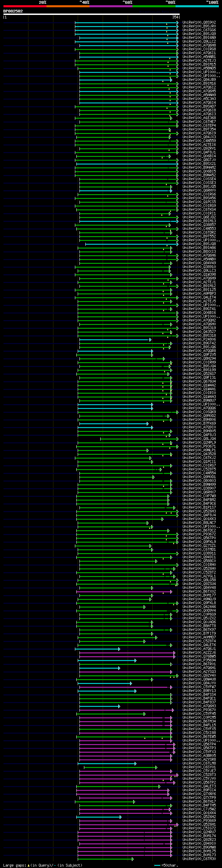Click the =50char. scale legend
This screenshot has height=868, width=222.
(166, 865)
